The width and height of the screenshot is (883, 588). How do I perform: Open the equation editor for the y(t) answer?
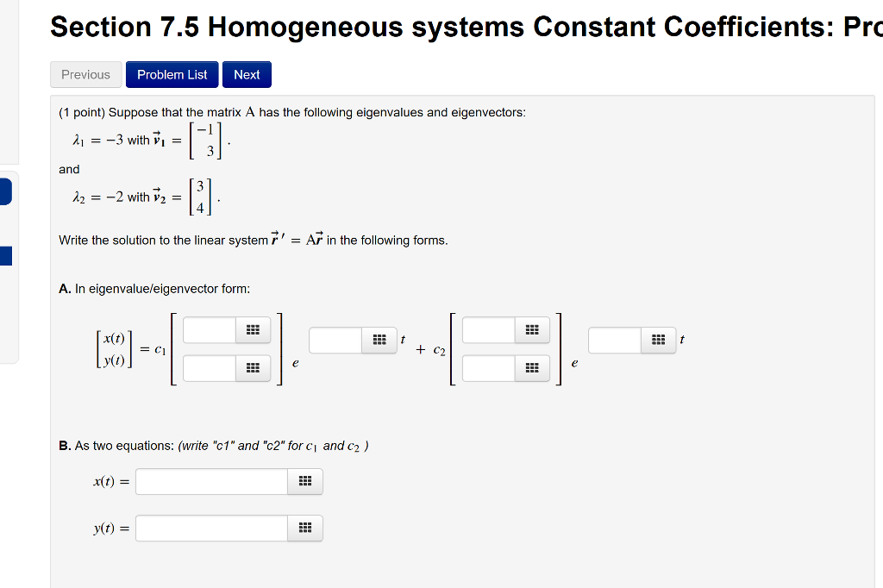304,528
